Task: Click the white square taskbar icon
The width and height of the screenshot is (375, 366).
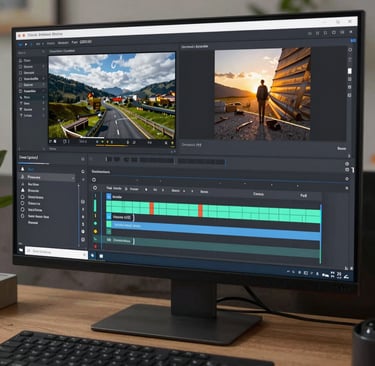Action: tap(101, 256)
